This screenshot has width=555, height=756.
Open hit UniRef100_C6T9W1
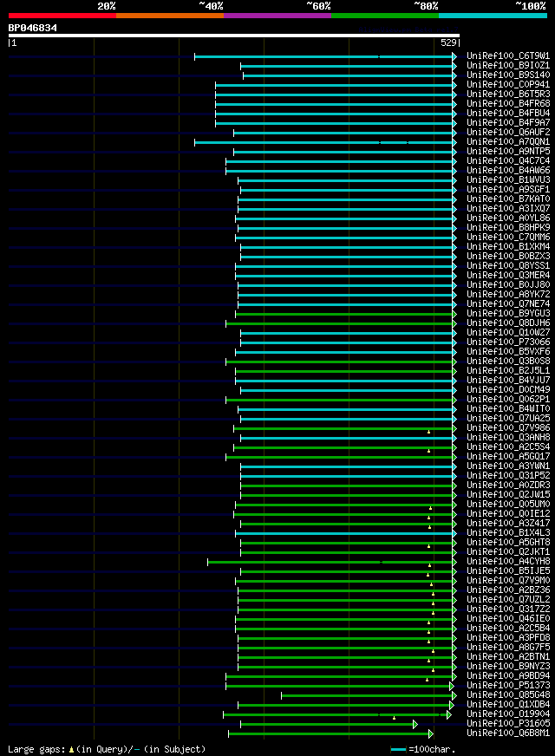tap(508, 56)
